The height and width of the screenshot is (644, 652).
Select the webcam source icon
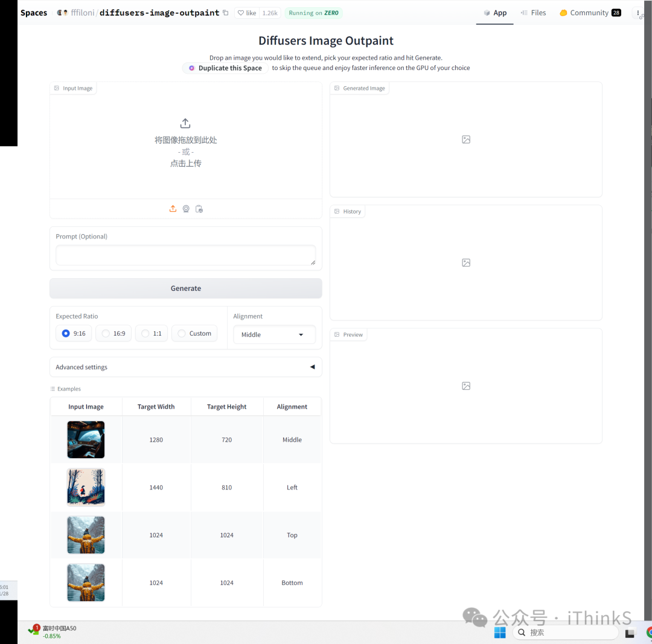186,209
